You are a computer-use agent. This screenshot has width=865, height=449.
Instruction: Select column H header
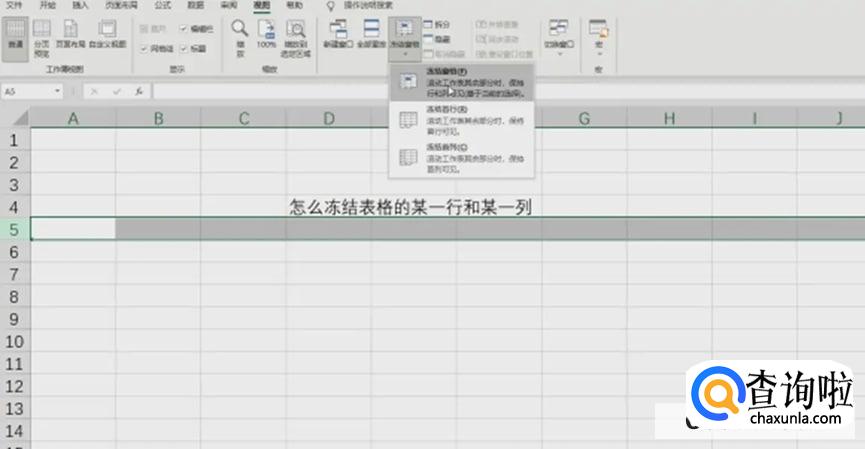[x=669, y=118]
